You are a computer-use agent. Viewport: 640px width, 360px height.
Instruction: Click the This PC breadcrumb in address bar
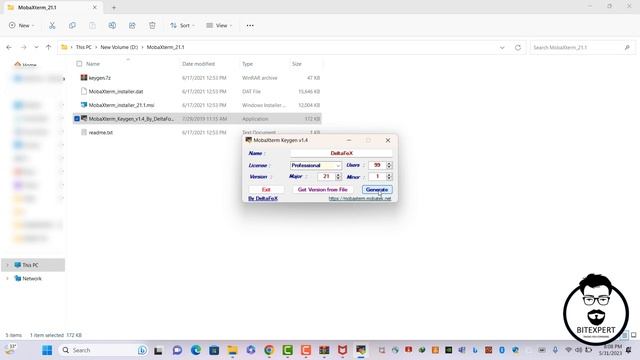[x=84, y=47]
